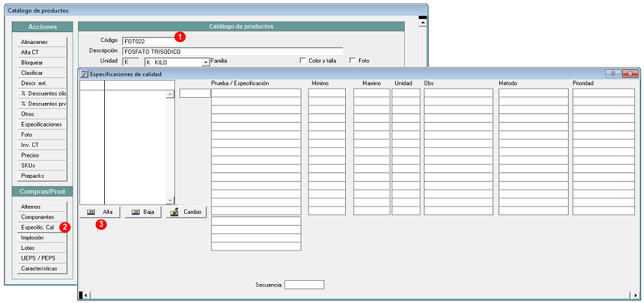Enable the Color y talla checkbox

click(303, 60)
